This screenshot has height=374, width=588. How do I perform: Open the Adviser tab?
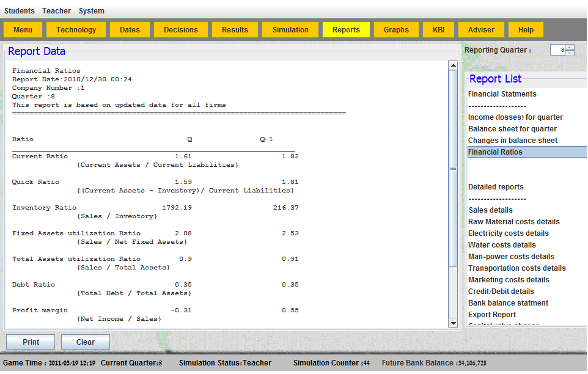click(x=481, y=30)
